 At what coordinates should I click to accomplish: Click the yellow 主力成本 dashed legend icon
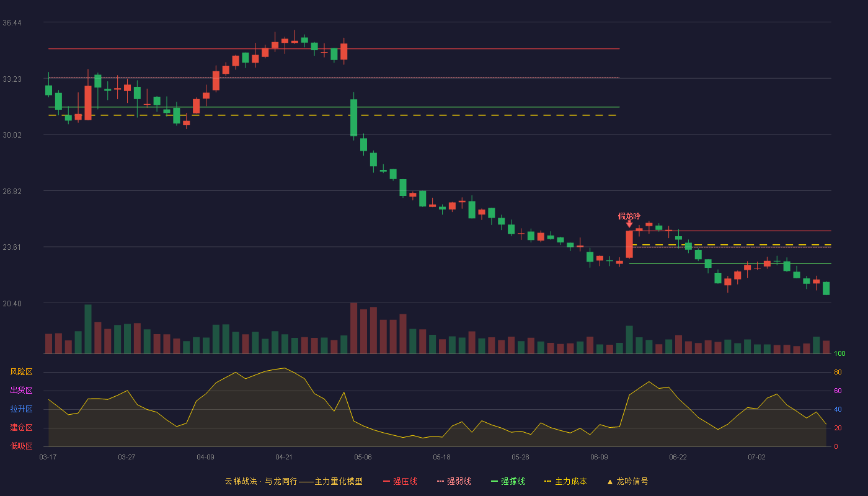547,481
